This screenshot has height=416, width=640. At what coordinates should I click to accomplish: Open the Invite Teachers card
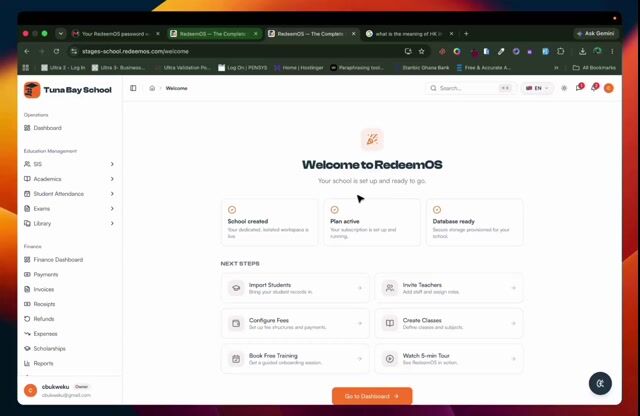[449, 288]
